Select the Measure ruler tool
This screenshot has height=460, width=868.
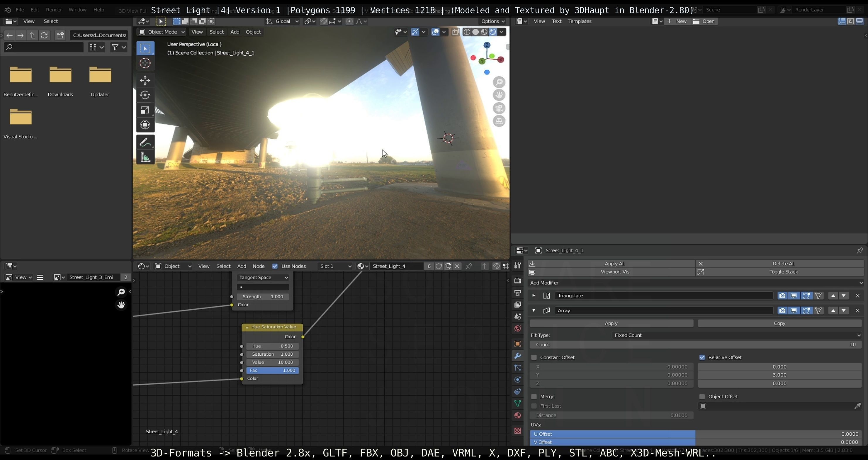pyautogui.click(x=145, y=157)
